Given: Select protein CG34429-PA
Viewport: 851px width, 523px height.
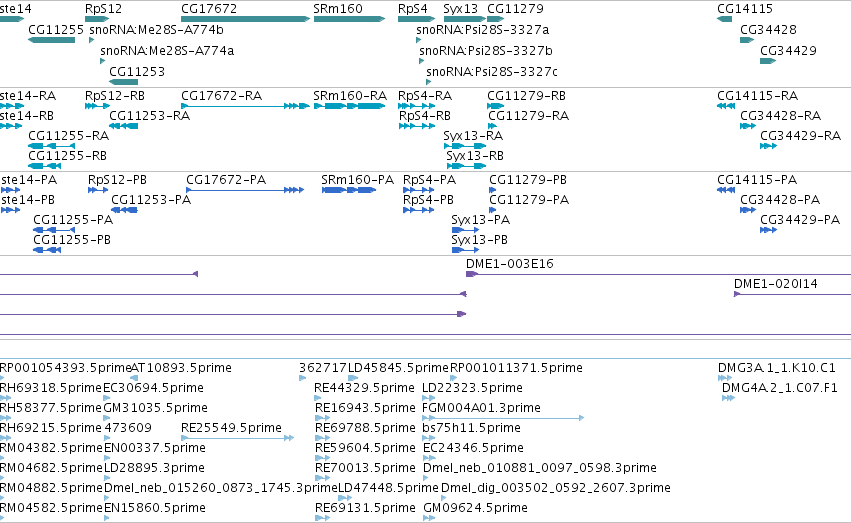Looking at the screenshot, I should 768,230.
